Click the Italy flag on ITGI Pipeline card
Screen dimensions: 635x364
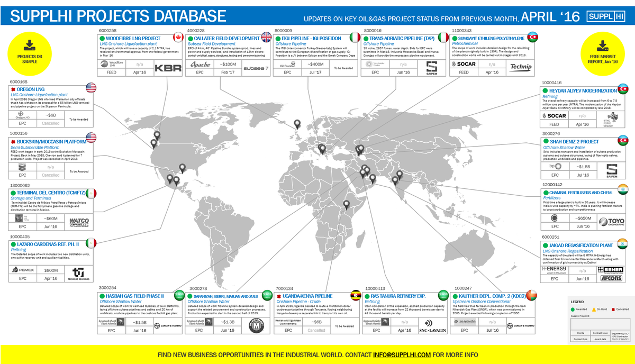click(x=356, y=38)
